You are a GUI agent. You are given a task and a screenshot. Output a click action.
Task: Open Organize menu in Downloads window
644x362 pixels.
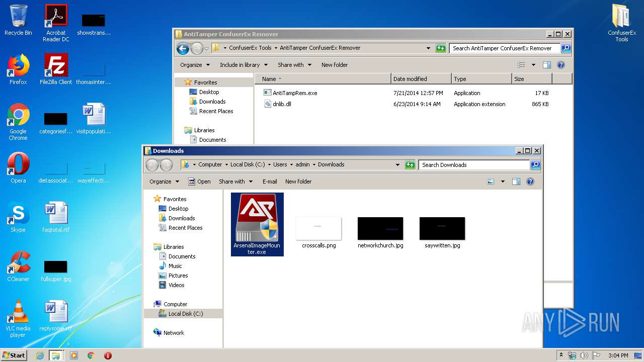click(164, 182)
